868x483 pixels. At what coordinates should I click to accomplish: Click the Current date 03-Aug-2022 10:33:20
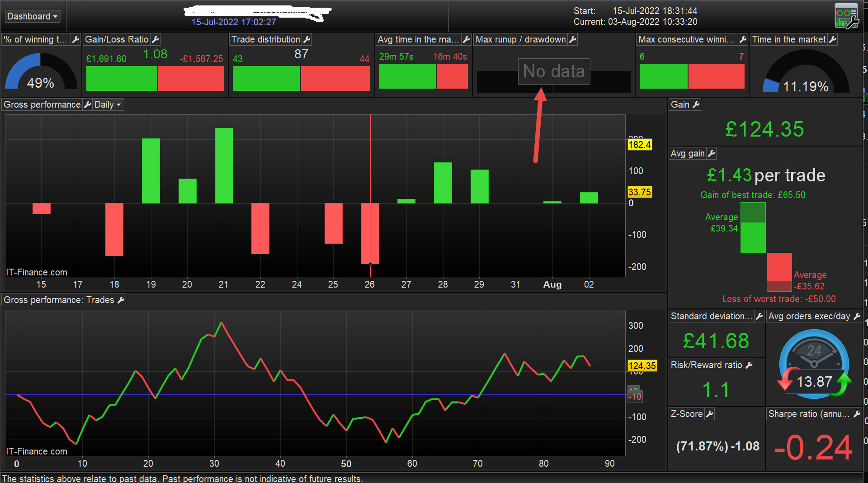click(653, 22)
